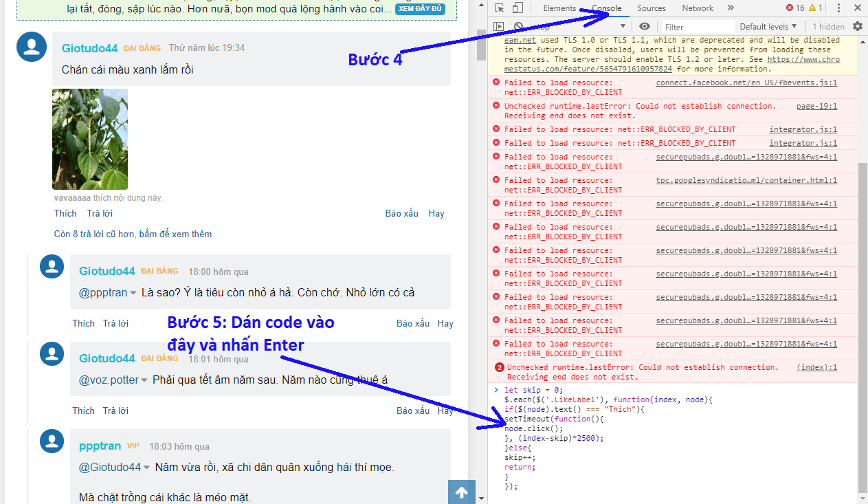Click the red error count badge

pyautogui.click(x=795, y=8)
